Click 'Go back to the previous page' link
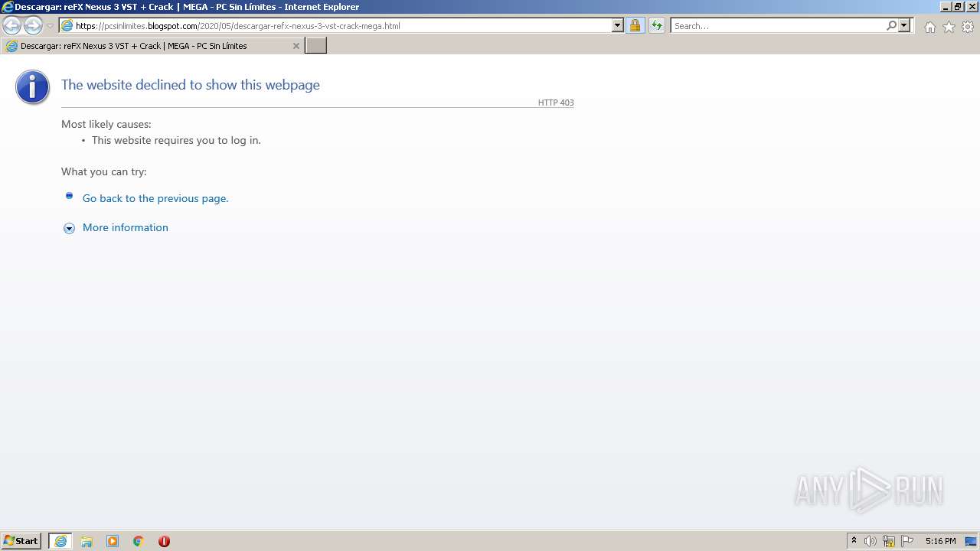 click(x=155, y=198)
